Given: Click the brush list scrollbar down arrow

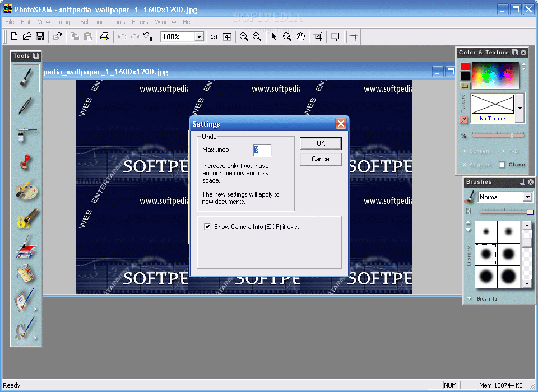Looking at the screenshot, I should point(527,283).
